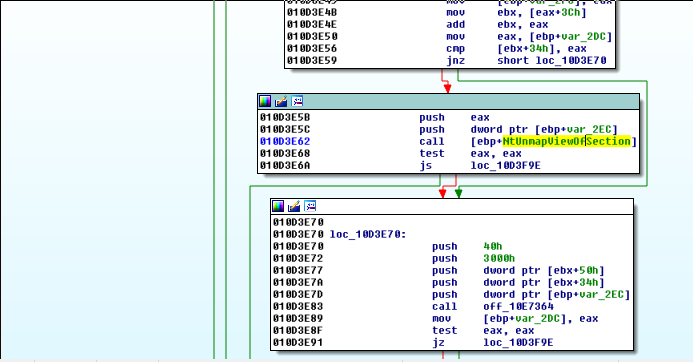Set node color on NtUnmapViewOfSection block
The height and width of the screenshot is (362, 693).
[265, 101]
